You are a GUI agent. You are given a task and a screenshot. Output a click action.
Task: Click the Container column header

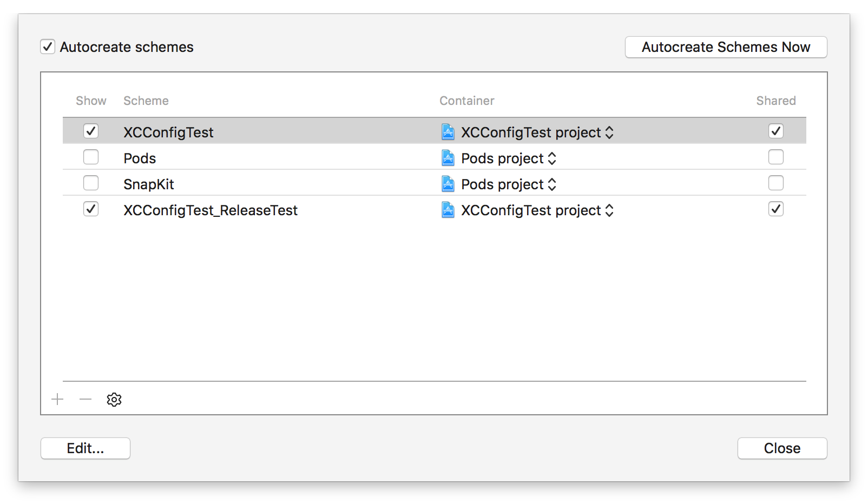click(x=467, y=101)
